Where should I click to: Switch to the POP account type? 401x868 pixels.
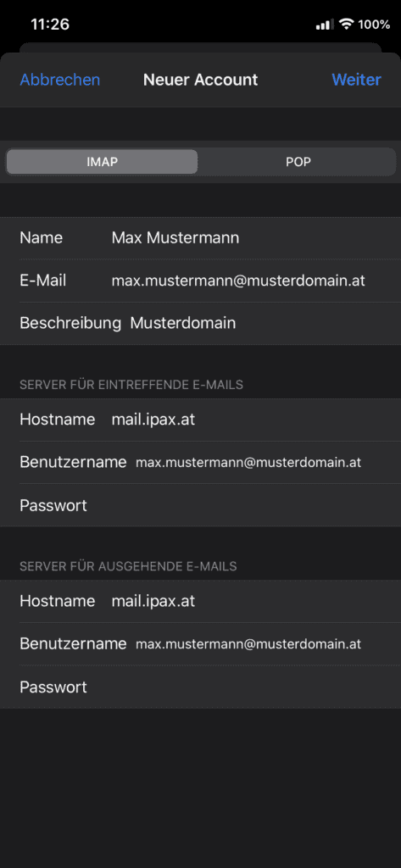point(298,162)
